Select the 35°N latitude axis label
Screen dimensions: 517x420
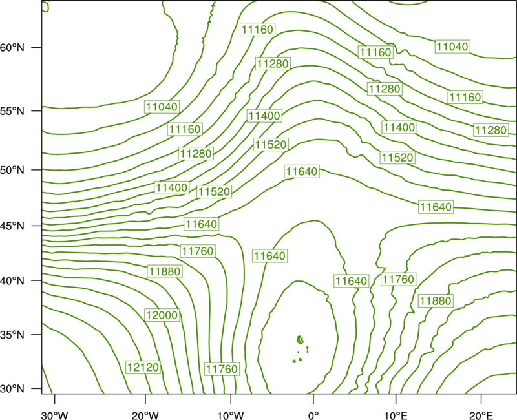click(x=12, y=335)
